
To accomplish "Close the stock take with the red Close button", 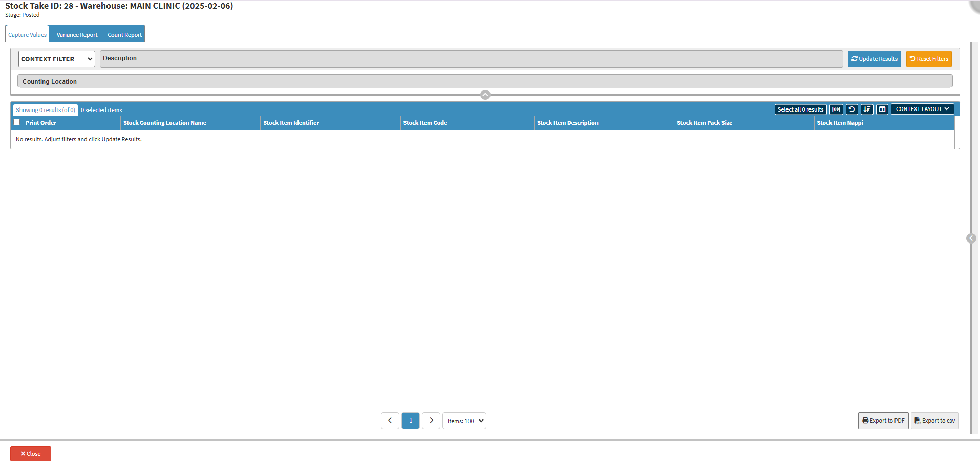I will (31, 454).
